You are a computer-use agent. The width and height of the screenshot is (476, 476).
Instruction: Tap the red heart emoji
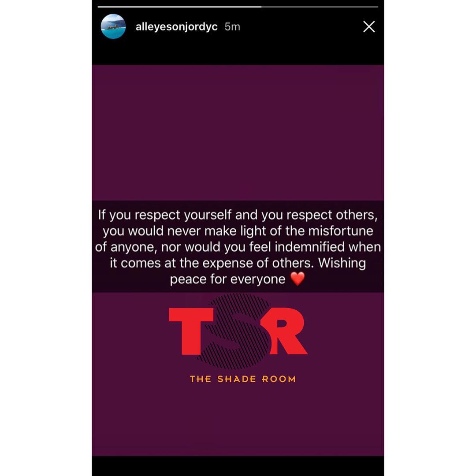pyautogui.click(x=297, y=279)
